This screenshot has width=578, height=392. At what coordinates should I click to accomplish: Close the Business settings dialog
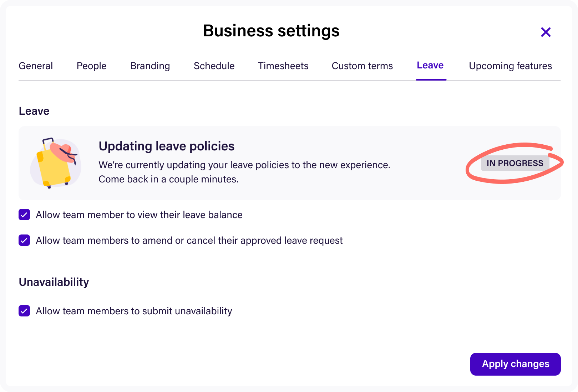point(546,32)
